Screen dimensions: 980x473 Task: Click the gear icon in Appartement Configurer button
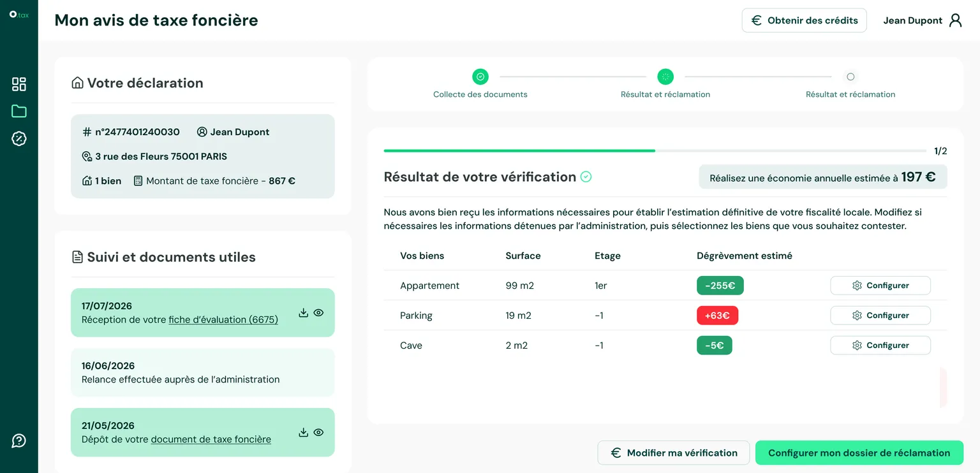point(857,286)
